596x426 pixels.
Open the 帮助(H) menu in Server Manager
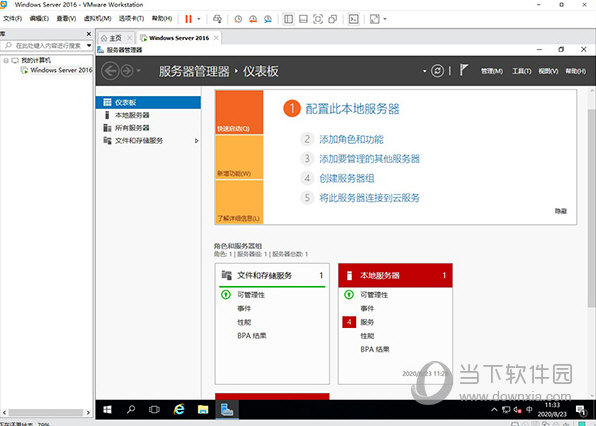pyautogui.click(x=575, y=71)
